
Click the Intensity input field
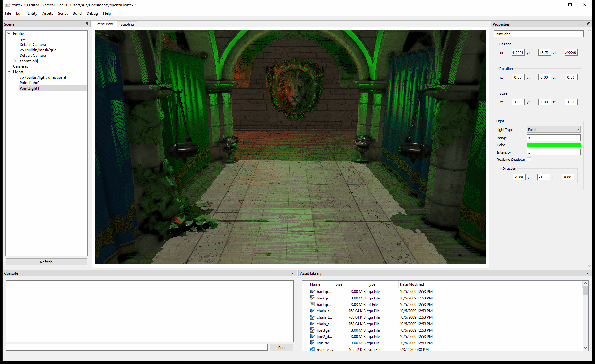(x=554, y=152)
